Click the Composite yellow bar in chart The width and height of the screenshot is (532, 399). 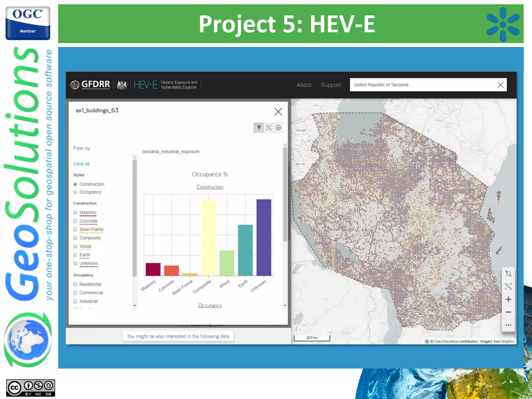(208, 237)
